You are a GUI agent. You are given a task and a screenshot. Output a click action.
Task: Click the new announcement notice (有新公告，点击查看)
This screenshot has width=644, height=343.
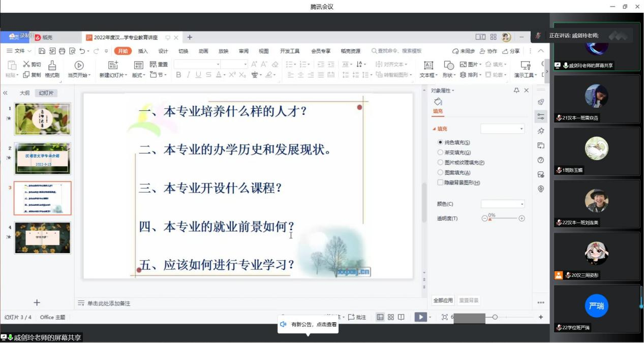(x=308, y=324)
